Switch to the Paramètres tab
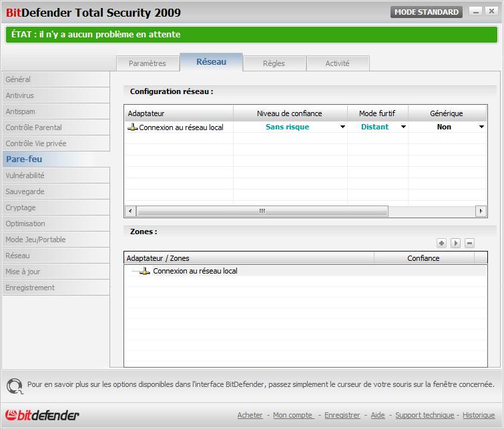504x429 pixels. click(x=148, y=63)
